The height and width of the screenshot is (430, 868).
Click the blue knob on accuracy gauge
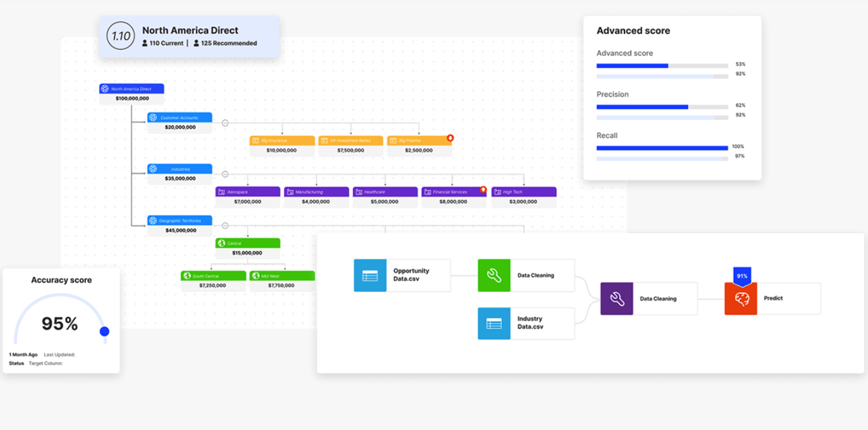pyautogui.click(x=104, y=332)
